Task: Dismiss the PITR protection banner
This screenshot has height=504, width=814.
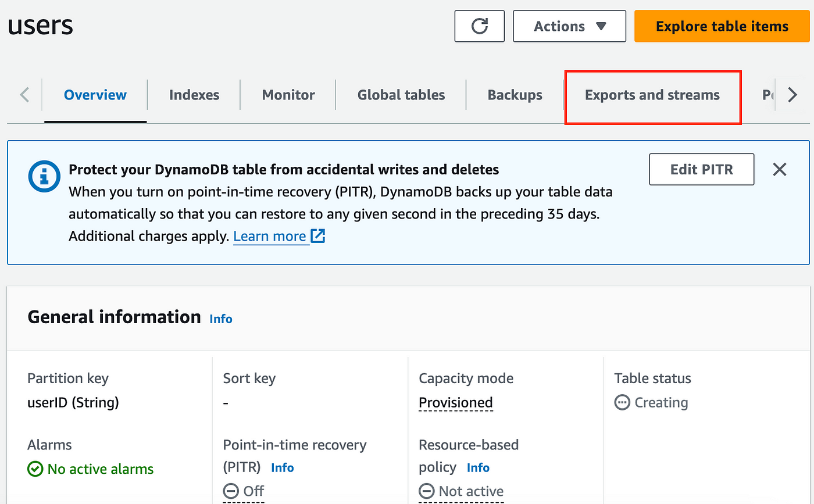Action: coord(779,169)
